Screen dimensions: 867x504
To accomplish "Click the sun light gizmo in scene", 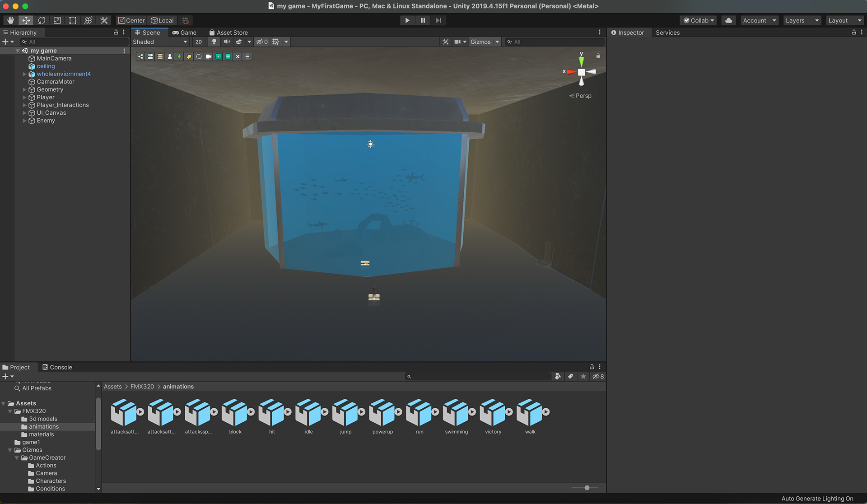I will (x=370, y=144).
